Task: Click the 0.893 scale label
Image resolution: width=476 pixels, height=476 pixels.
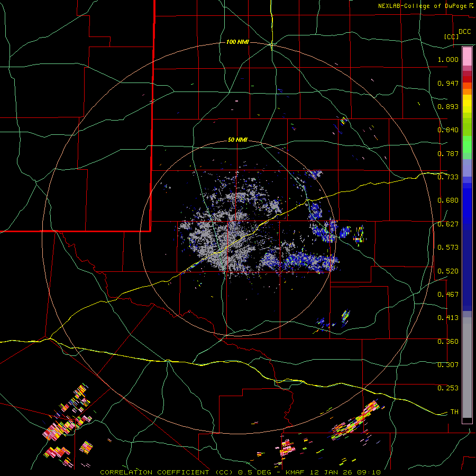Action: (x=448, y=106)
